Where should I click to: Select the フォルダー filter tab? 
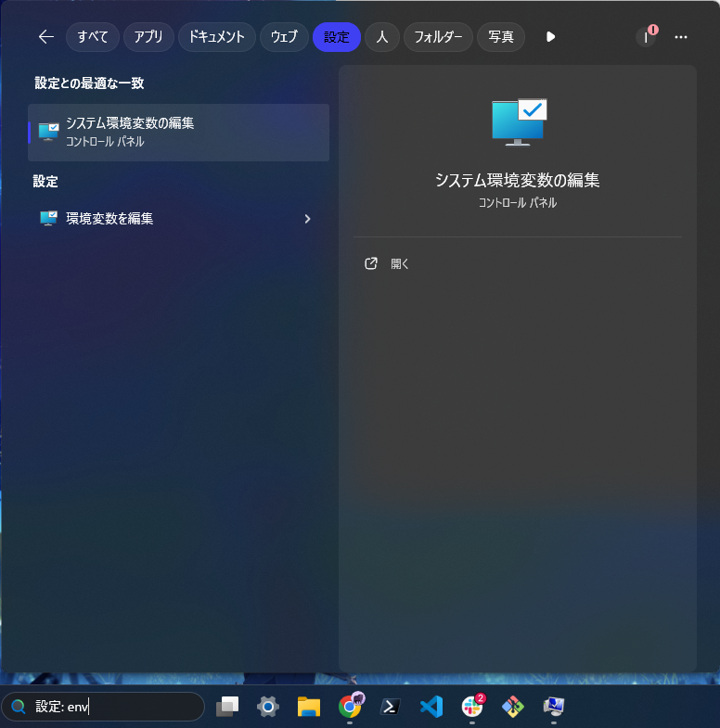pyautogui.click(x=438, y=37)
